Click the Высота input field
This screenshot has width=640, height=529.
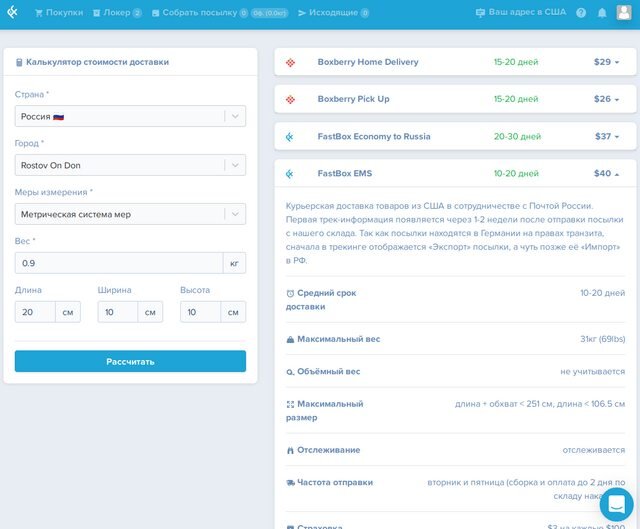(x=200, y=312)
